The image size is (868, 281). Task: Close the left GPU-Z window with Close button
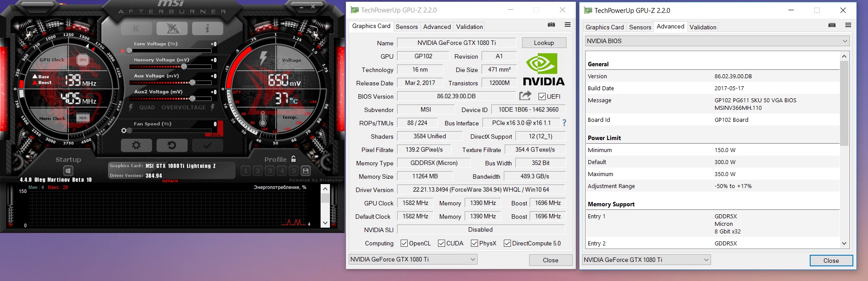click(x=551, y=260)
